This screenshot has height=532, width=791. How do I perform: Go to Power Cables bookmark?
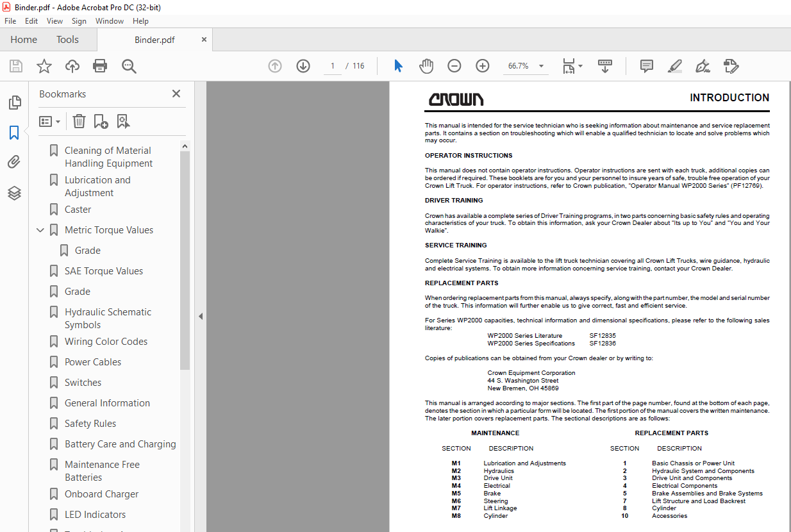pos(93,362)
